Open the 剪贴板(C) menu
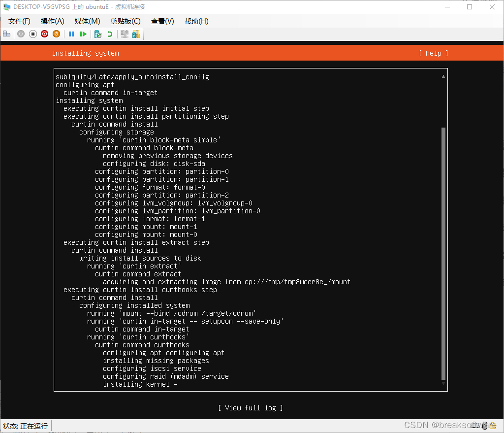Screen dimensions: 504x433 click(x=126, y=21)
